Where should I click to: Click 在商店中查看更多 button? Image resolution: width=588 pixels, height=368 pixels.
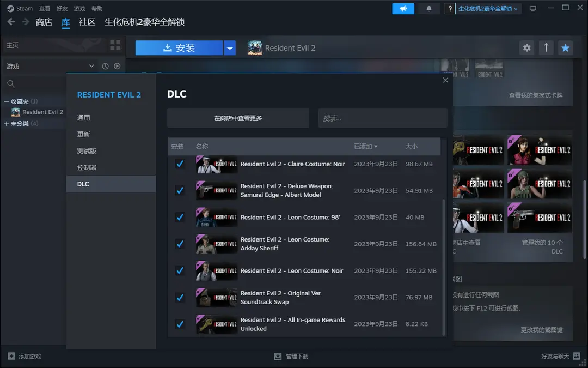[238, 118]
